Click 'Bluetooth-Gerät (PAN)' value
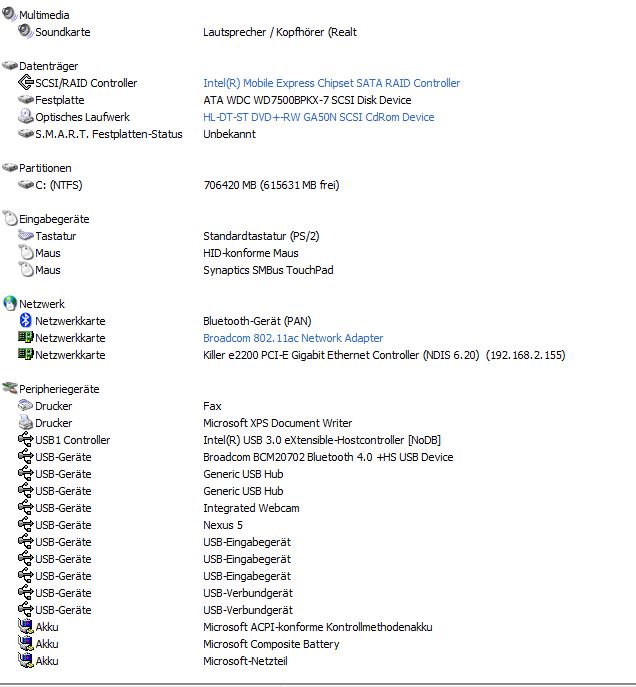Viewport: 636px width, 687px height. (x=257, y=321)
